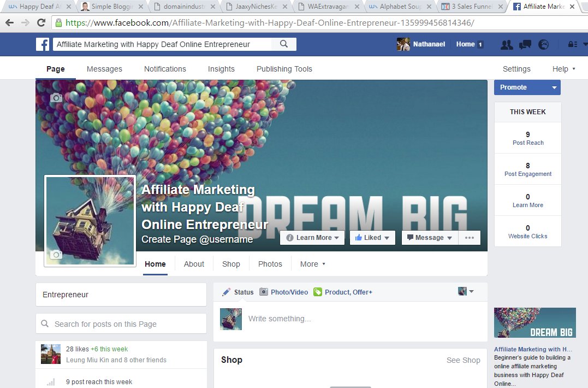Close the Simple Blogging browser tab
Screen dimensions: 588x388
click(141, 7)
